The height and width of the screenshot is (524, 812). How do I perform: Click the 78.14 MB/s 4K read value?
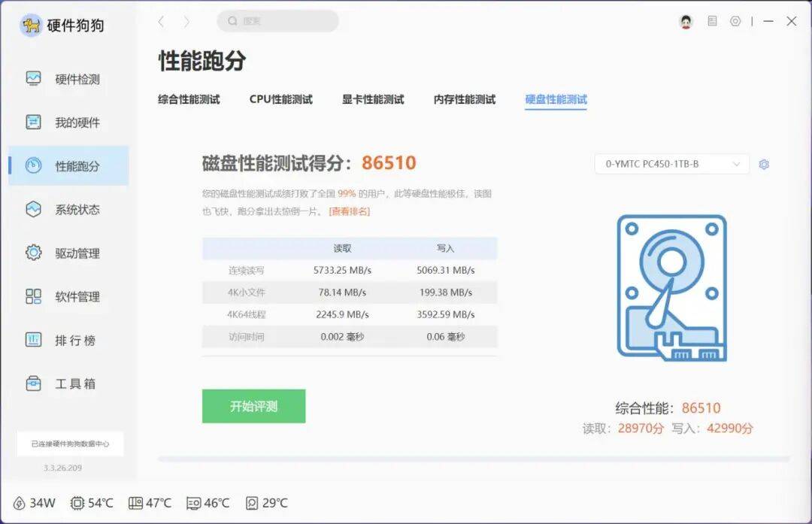tap(342, 292)
